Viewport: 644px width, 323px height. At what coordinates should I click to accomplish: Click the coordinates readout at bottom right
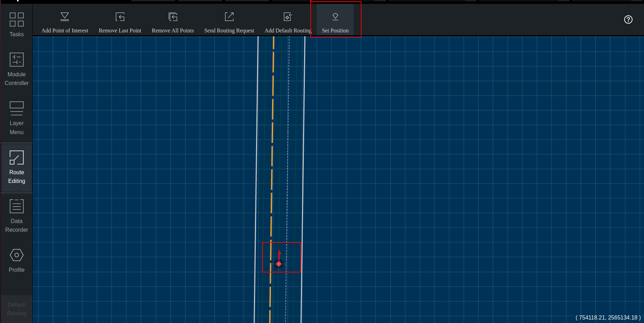[608, 317]
